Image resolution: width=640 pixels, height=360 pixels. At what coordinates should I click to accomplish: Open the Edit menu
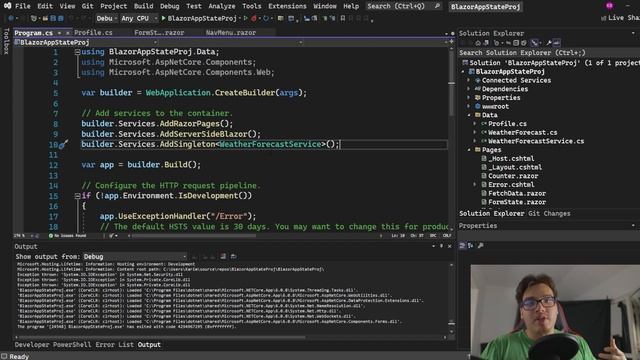click(44, 6)
